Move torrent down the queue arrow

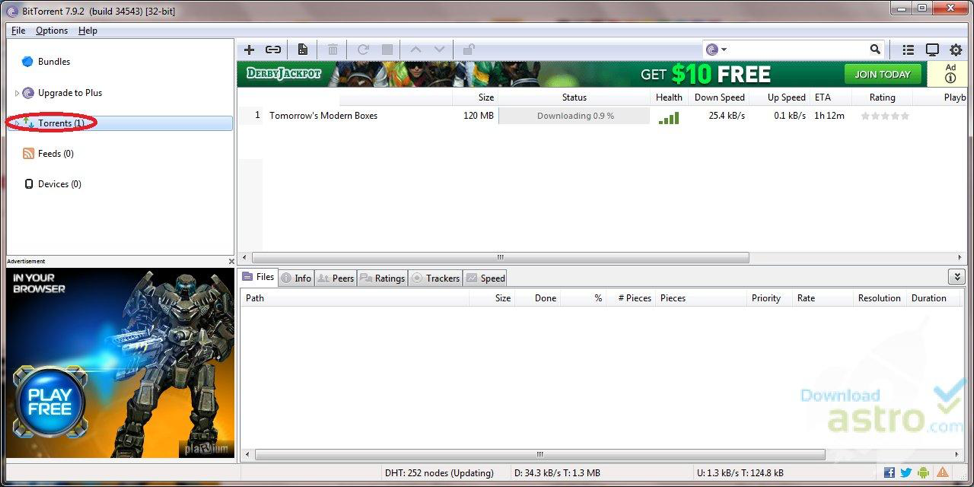439,50
